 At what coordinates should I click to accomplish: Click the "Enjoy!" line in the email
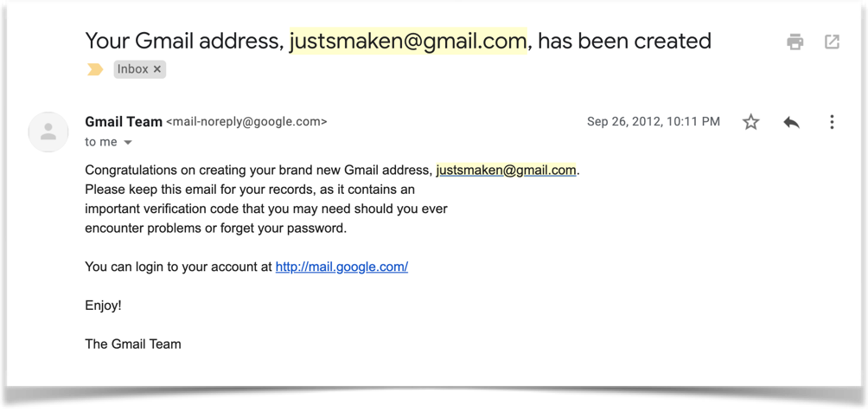(103, 306)
